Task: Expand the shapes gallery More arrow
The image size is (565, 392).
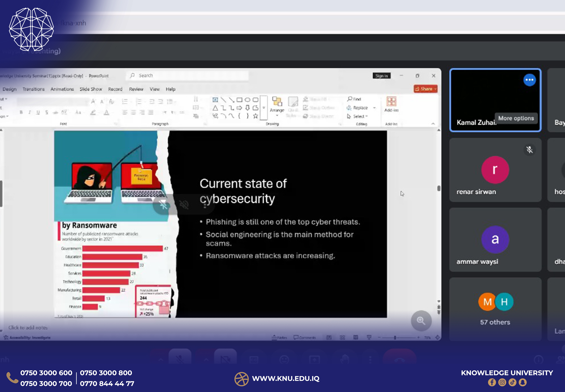Action: (x=264, y=108)
